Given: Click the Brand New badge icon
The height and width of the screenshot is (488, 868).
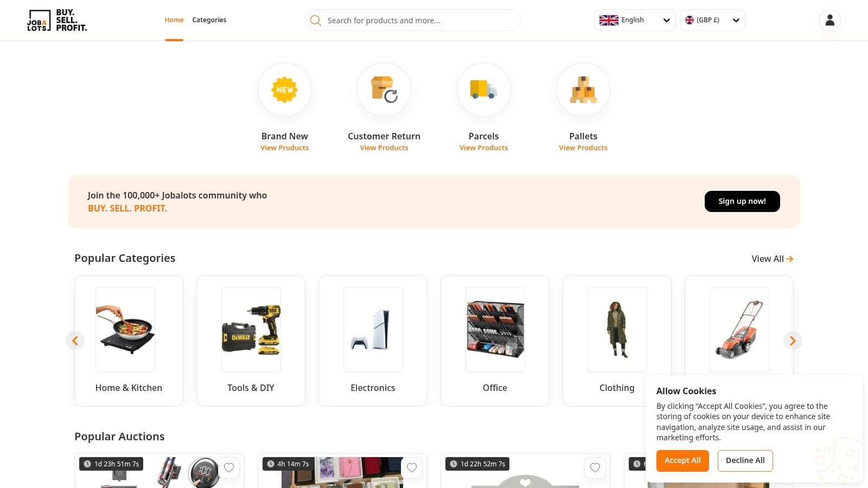Looking at the screenshot, I should click(x=284, y=89).
